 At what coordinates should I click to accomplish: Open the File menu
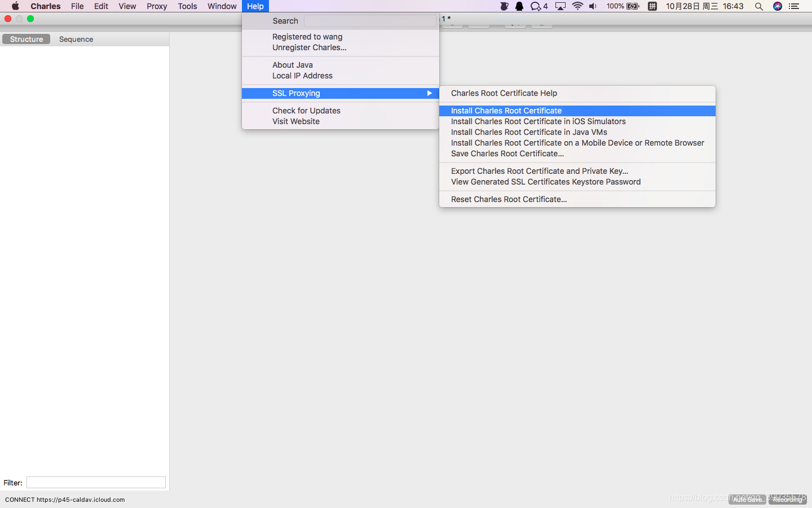[x=77, y=6]
